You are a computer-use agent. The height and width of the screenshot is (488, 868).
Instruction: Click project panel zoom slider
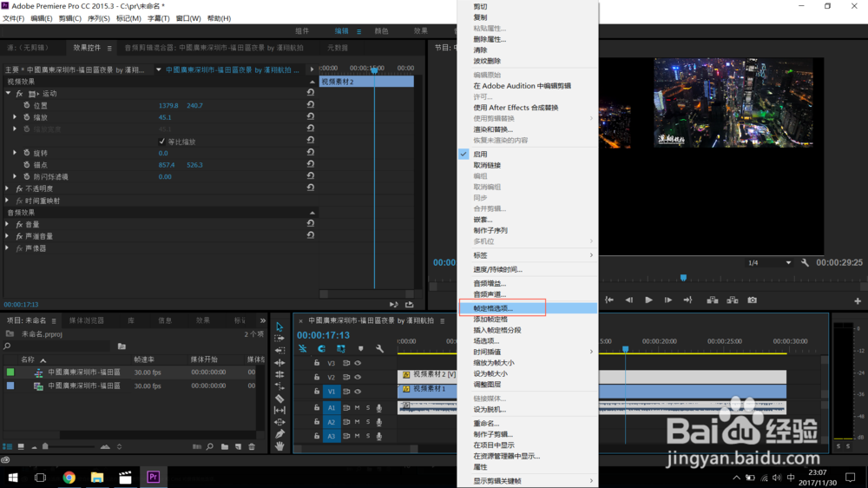point(45,446)
